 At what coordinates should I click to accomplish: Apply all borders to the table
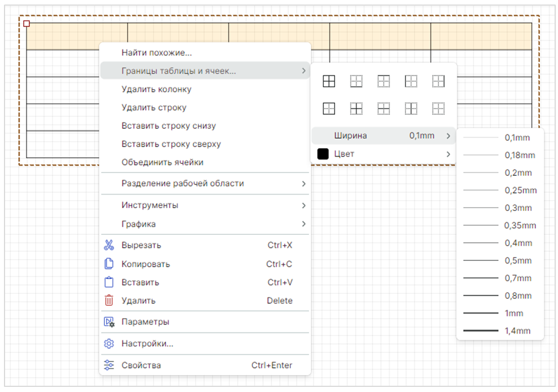[329, 81]
